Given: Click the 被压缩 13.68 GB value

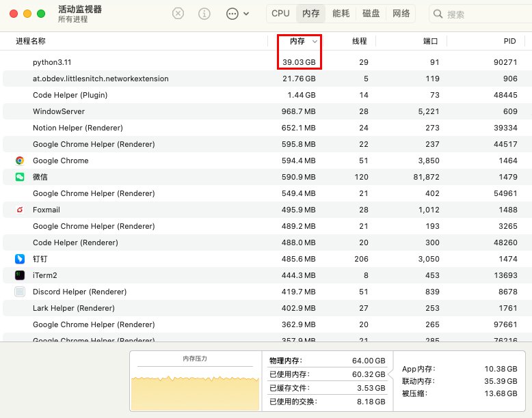Looking at the screenshot, I should [x=501, y=393].
